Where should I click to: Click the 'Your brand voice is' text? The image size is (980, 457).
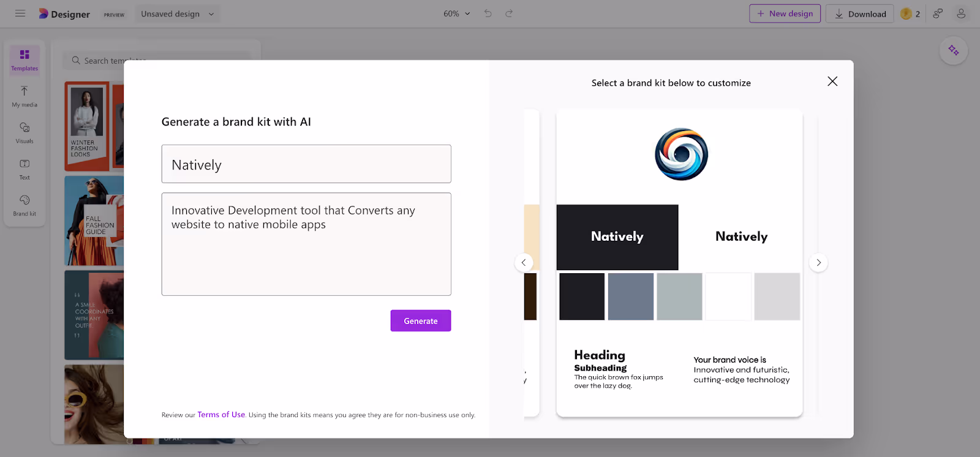click(x=729, y=360)
